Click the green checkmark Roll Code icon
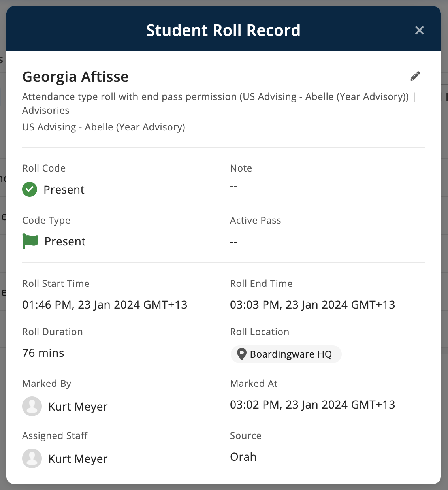448x490 pixels. click(x=30, y=189)
